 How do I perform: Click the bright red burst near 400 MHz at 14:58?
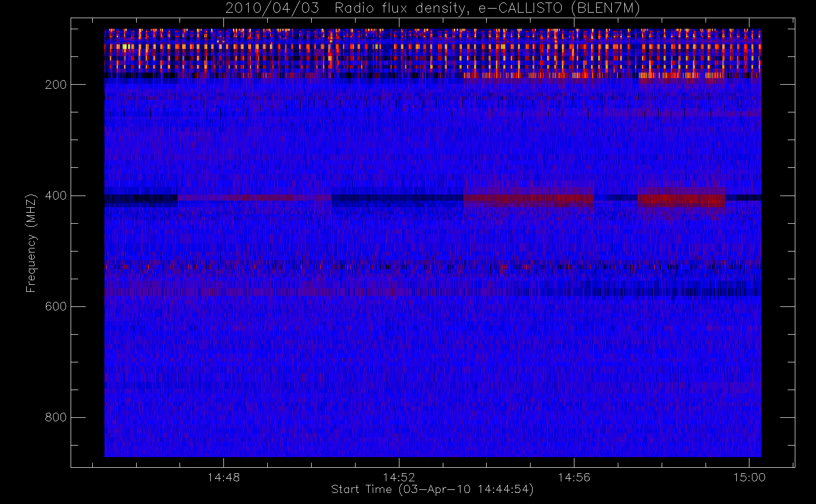(x=681, y=200)
